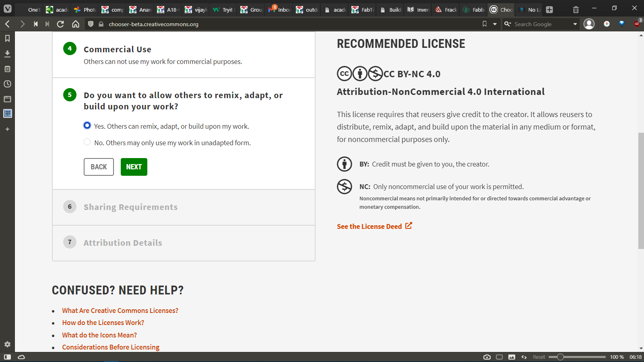Image resolution: width=644 pixels, height=362 pixels.
Task: Switch to the Frack tab
Action: point(446,10)
